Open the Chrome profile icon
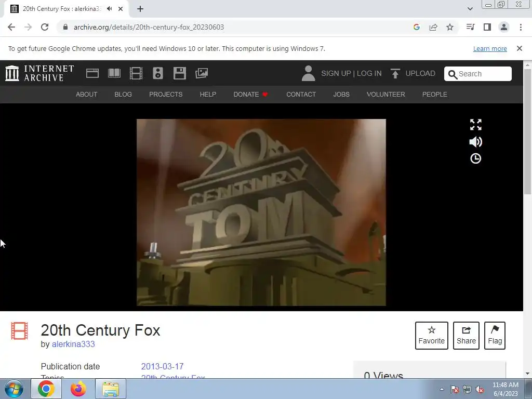Screen dimensions: 532x399 coord(504,27)
